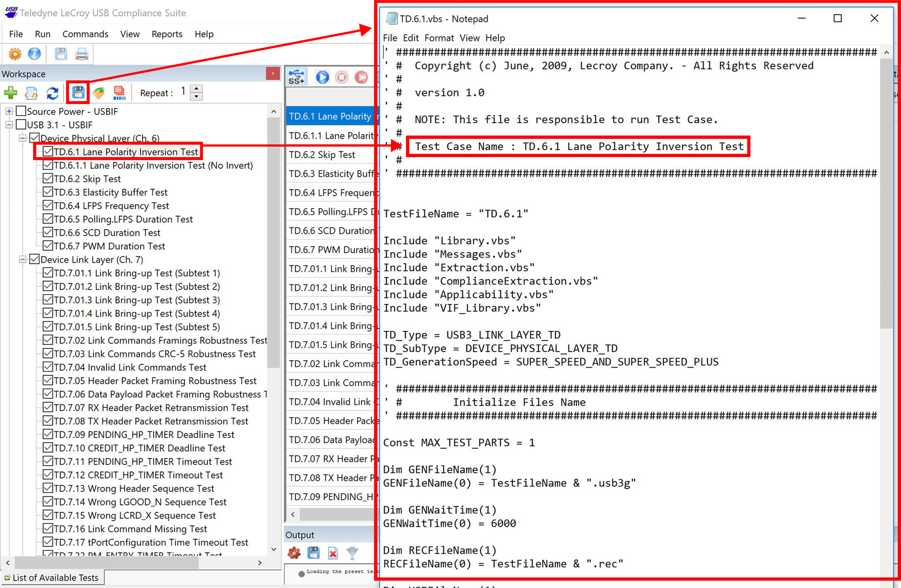This screenshot has height=588, width=901.
Task: Start the test run with blue play button
Action: [x=322, y=77]
